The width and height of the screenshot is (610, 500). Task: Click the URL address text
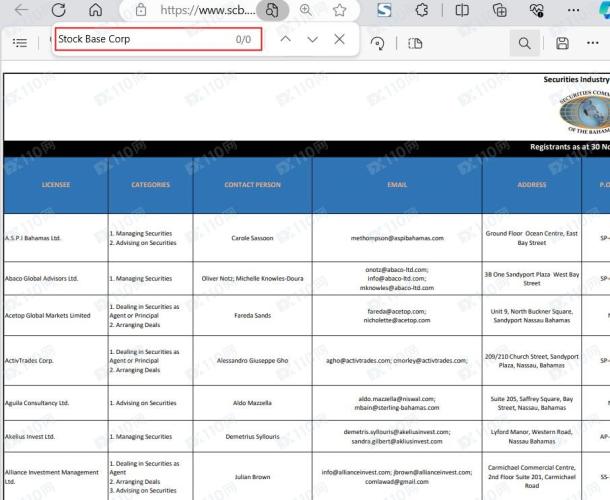208,10
